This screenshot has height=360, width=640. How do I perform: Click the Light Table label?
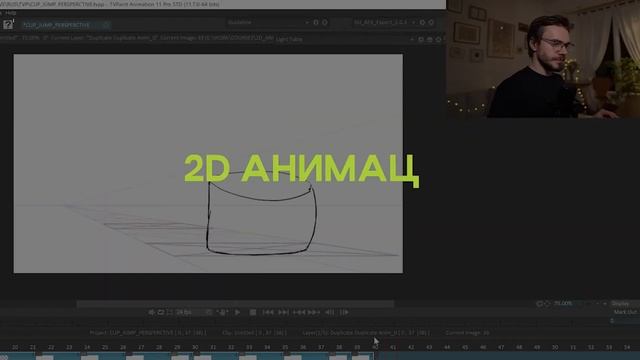pos(289,39)
